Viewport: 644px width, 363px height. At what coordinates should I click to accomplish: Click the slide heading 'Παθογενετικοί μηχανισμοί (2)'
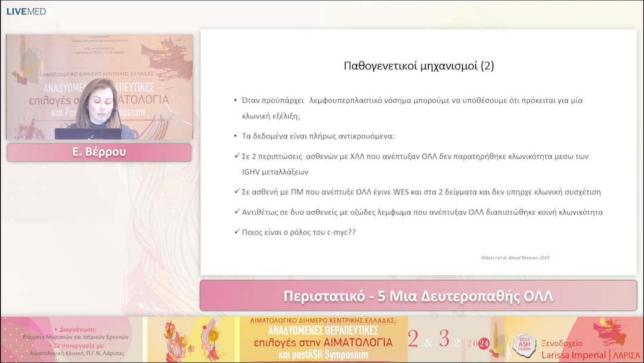[419, 66]
